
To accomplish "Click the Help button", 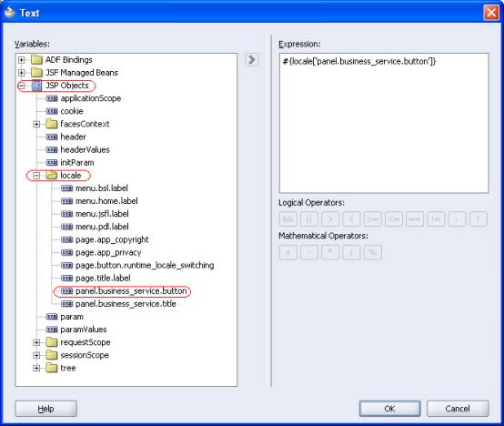I will coord(46,409).
